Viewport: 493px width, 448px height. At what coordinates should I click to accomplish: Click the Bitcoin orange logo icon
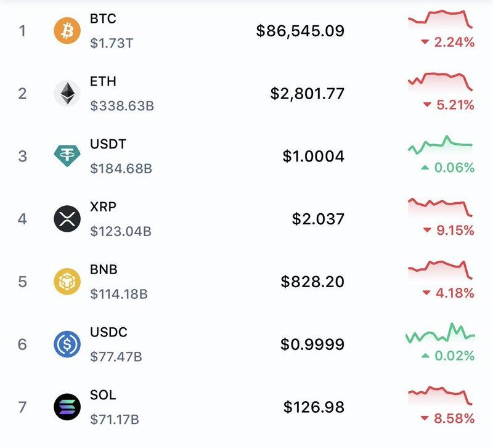click(67, 31)
